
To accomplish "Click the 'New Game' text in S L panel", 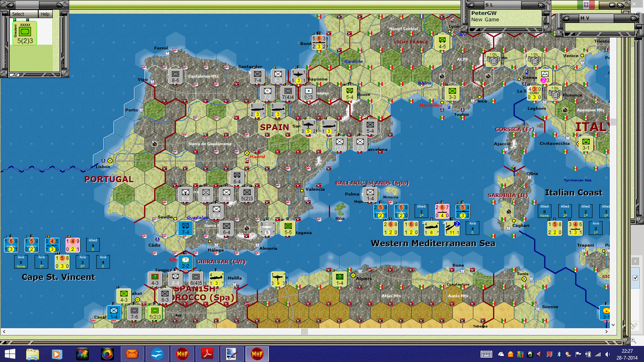I will tap(485, 19).
